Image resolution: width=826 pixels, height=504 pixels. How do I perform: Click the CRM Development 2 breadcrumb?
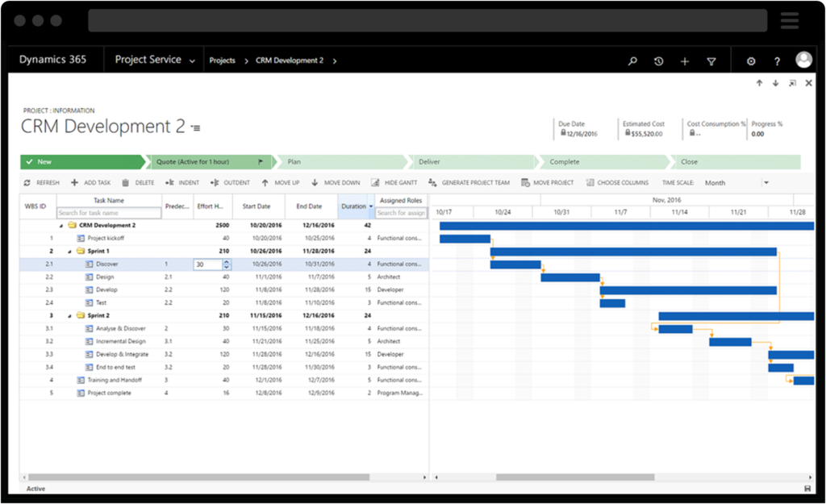coord(290,60)
